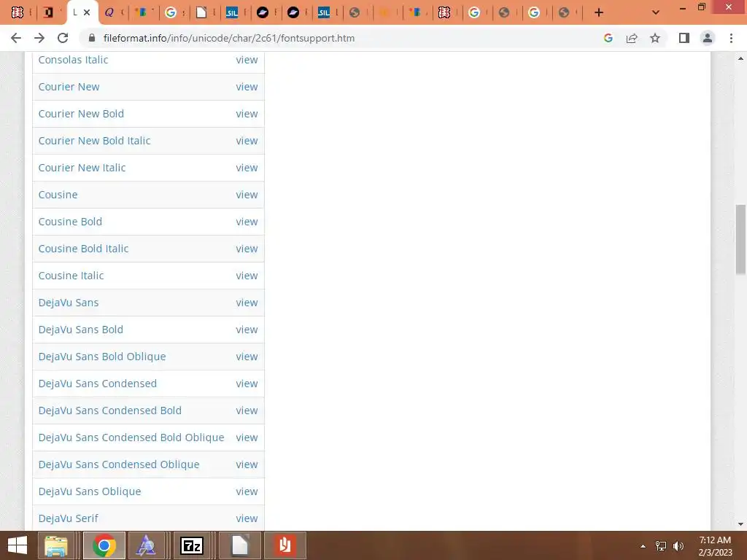Screen dimensions: 747x560
Task: Click the page vertical scrollbar thumb
Action: [x=740, y=239]
